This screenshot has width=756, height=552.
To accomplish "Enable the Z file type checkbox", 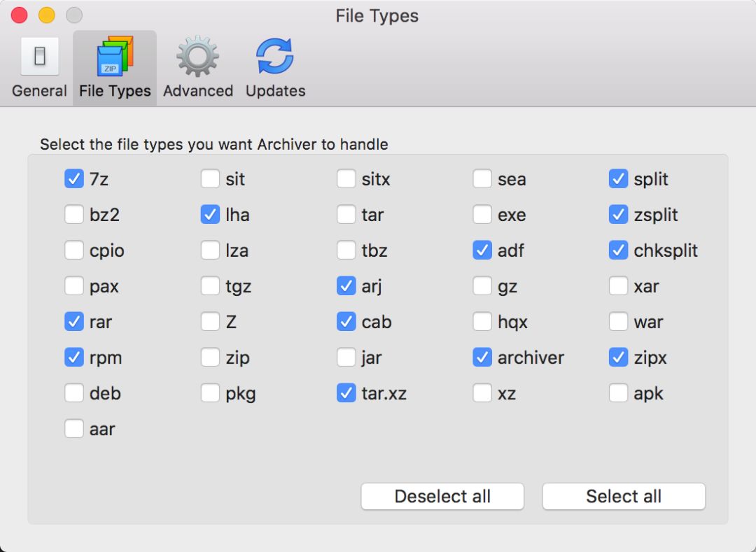I will pyautogui.click(x=210, y=322).
